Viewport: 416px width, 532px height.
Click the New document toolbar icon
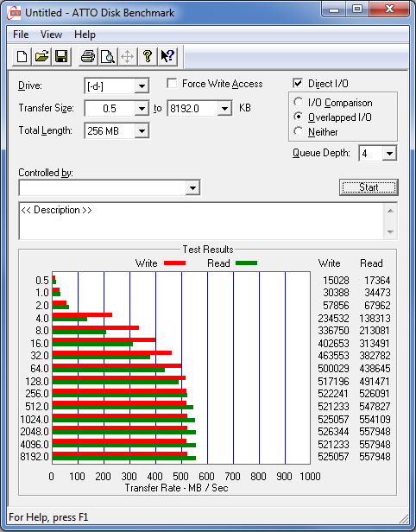pos(22,56)
